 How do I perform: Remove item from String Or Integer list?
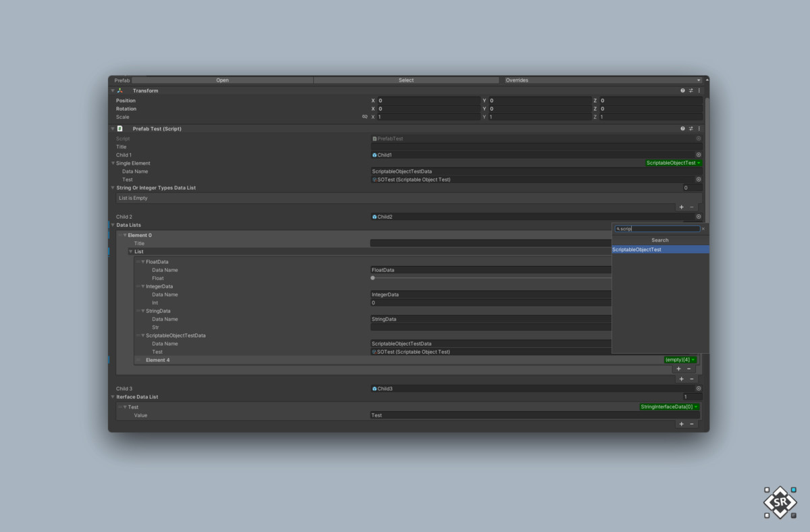691,207
